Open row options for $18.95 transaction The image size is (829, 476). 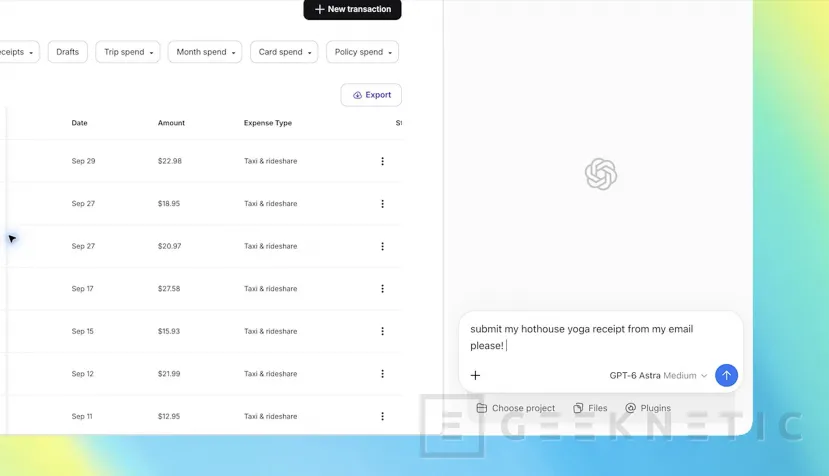[x=382, y=204]
